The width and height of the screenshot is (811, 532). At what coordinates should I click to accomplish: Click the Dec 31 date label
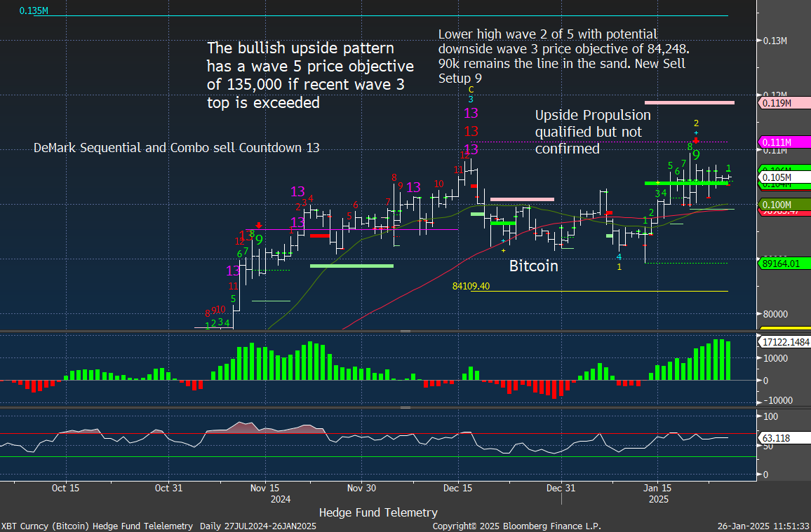(x=561, y=488)
